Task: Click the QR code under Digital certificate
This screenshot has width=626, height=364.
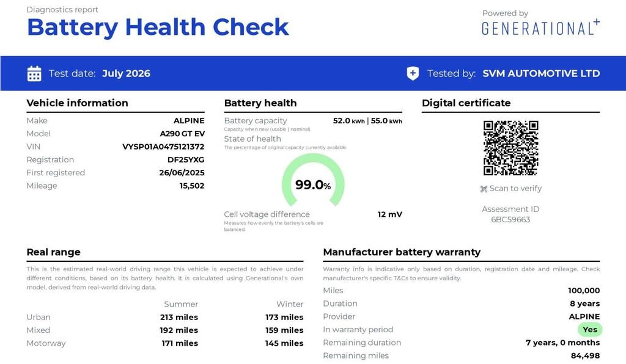Action: coord(510,148)
